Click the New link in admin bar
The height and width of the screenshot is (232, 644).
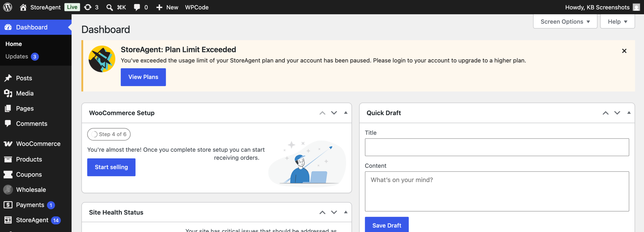[172, 7]
